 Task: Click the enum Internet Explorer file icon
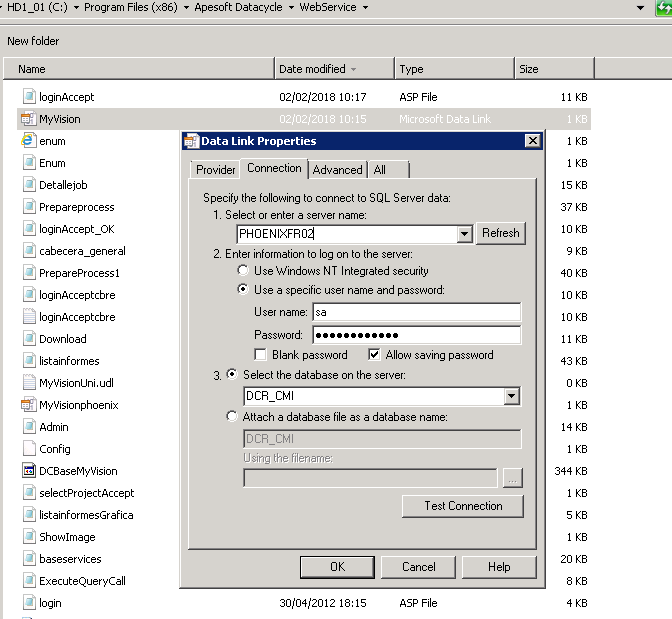click(x=28, y=141)
